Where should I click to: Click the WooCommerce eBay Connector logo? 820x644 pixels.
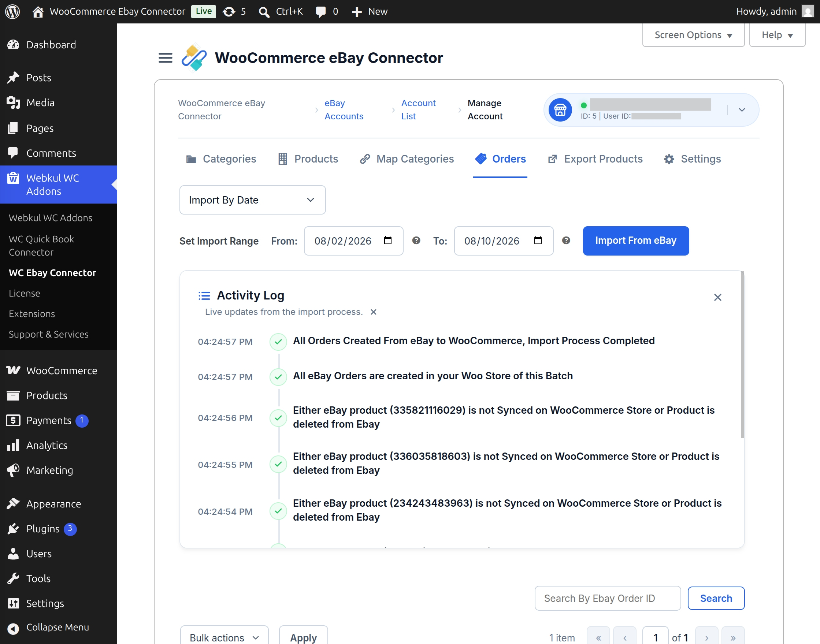[x=194, y=58]
